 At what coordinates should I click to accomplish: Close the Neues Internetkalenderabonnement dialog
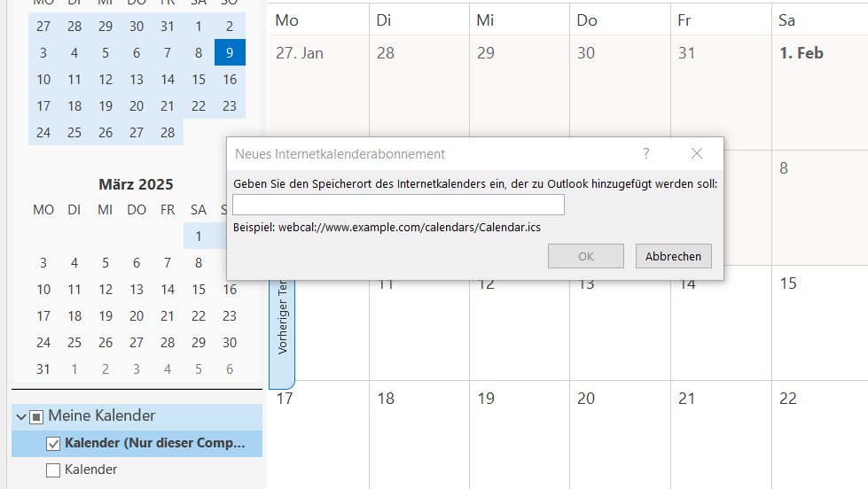[697, 153]
